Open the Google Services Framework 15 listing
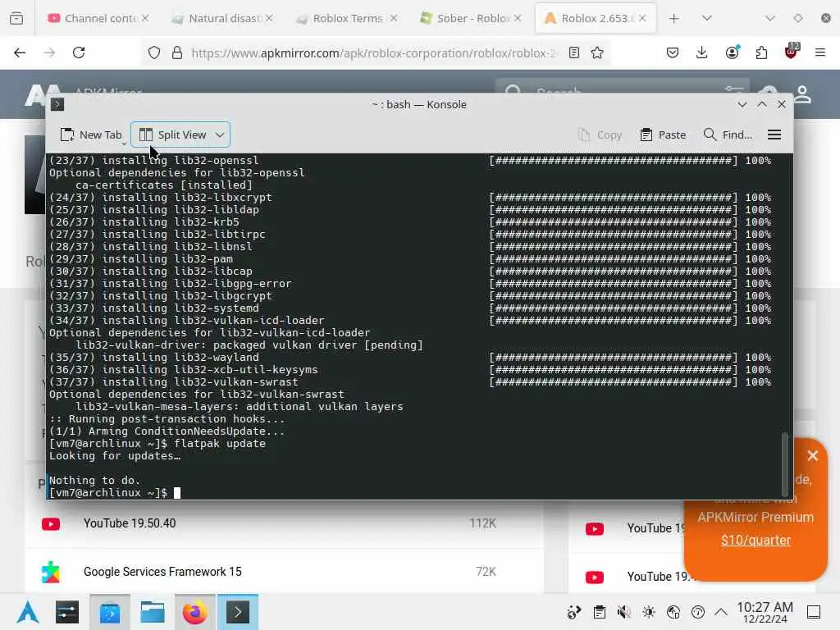This screenshot has width=840, height=630. click(x=162, y=572)
